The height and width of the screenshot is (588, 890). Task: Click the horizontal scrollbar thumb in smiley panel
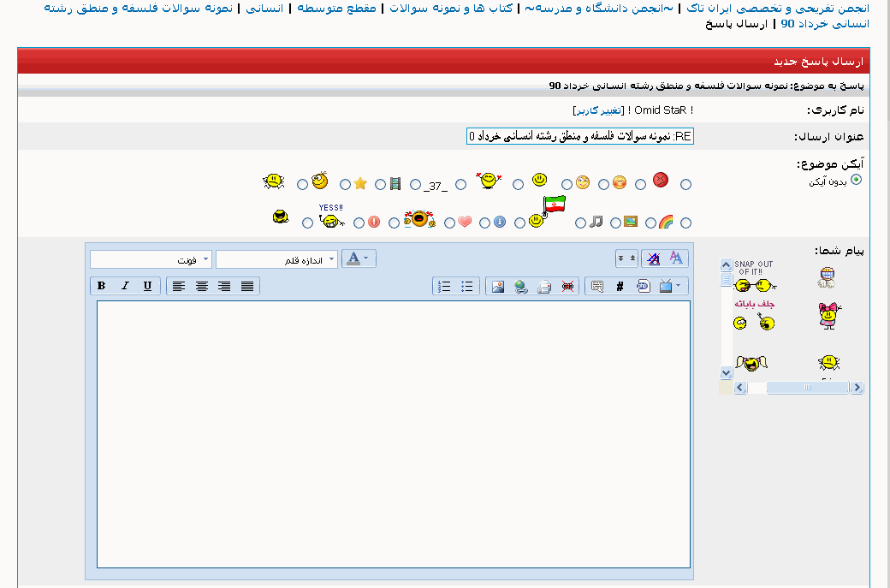[x=808, y=388]
